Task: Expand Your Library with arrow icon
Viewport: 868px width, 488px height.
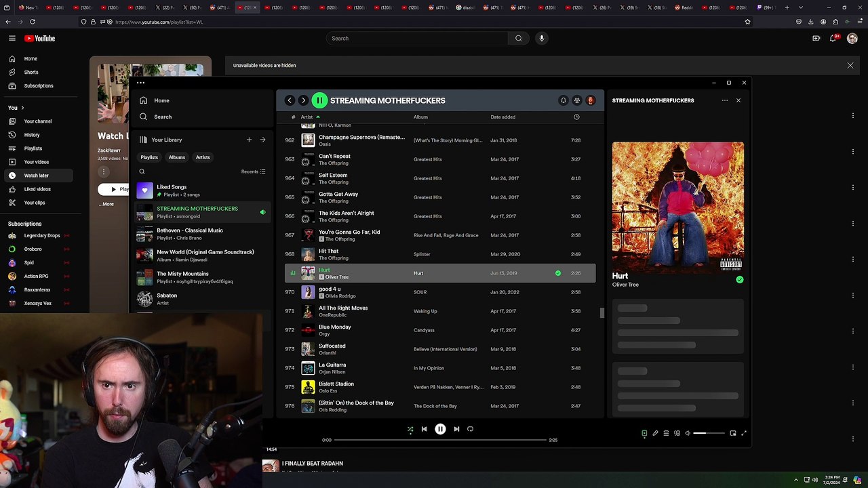Action: (x=262, y=140)
